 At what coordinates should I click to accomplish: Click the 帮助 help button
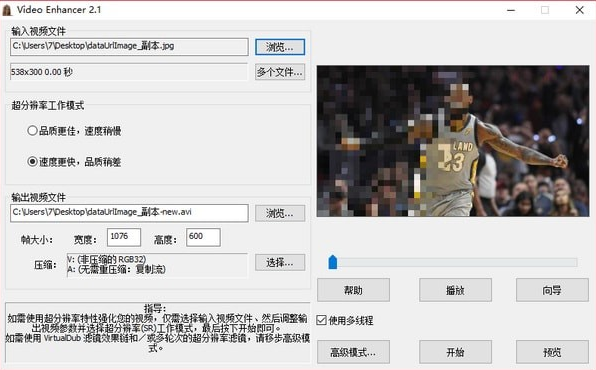[353, 290]
